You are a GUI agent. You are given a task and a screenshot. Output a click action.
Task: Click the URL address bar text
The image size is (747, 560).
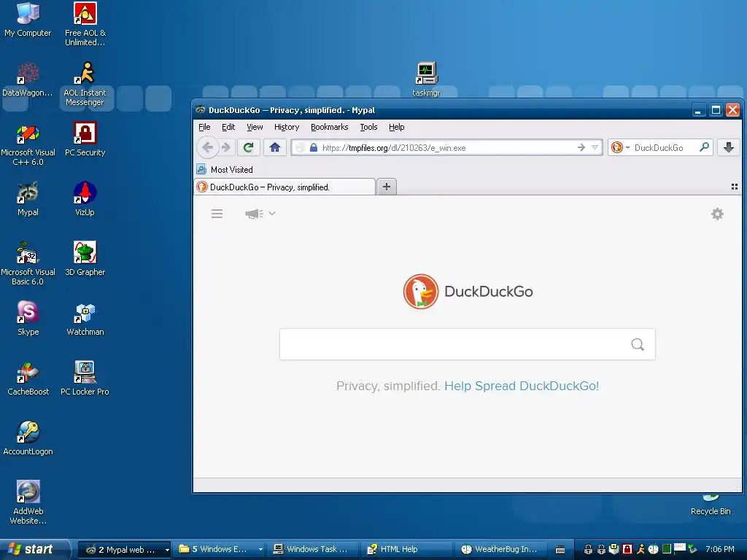point(393,147)
